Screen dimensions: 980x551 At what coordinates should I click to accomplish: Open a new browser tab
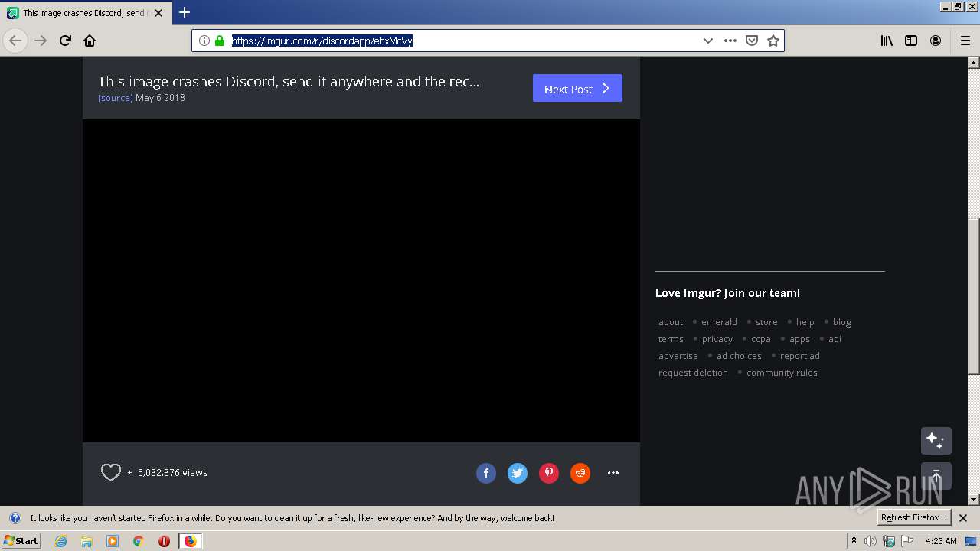coord(185,12)
